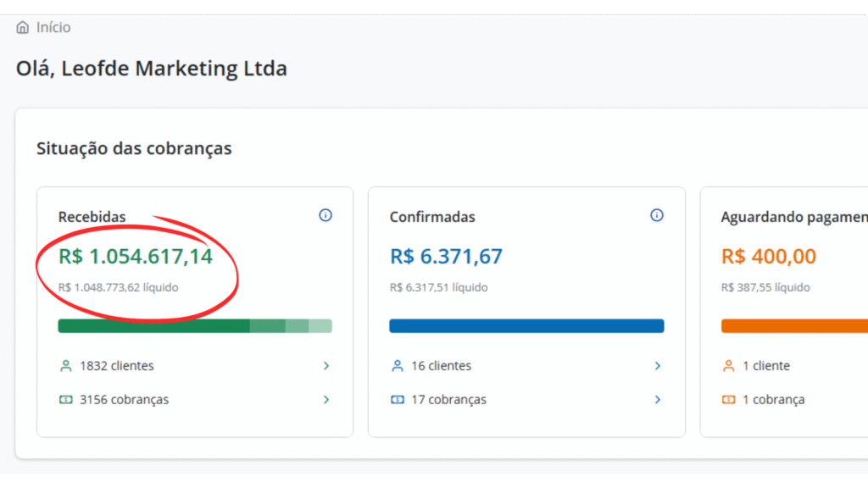This screenshot has width=868, height=488.
Task: Click the orange person icon beside 1 cliente
Action: click(x=728, y=366)
